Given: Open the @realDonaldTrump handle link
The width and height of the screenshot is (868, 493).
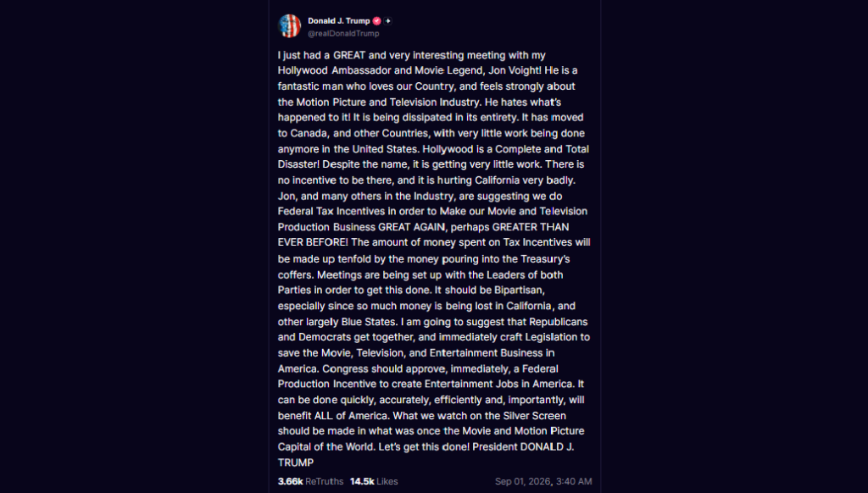Looking at the screenshot, I should pos(344,33).
